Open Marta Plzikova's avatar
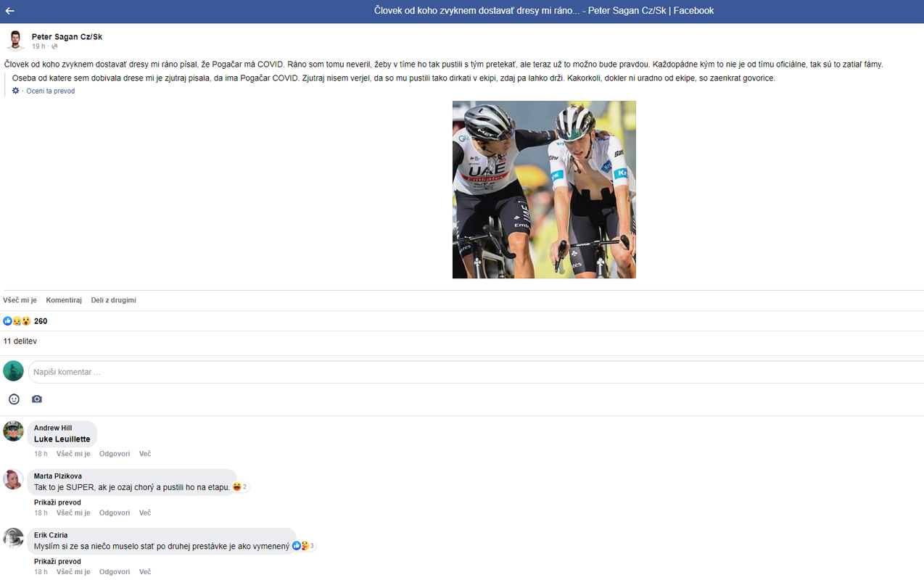 pyautogui.click(x=13, y=479)
